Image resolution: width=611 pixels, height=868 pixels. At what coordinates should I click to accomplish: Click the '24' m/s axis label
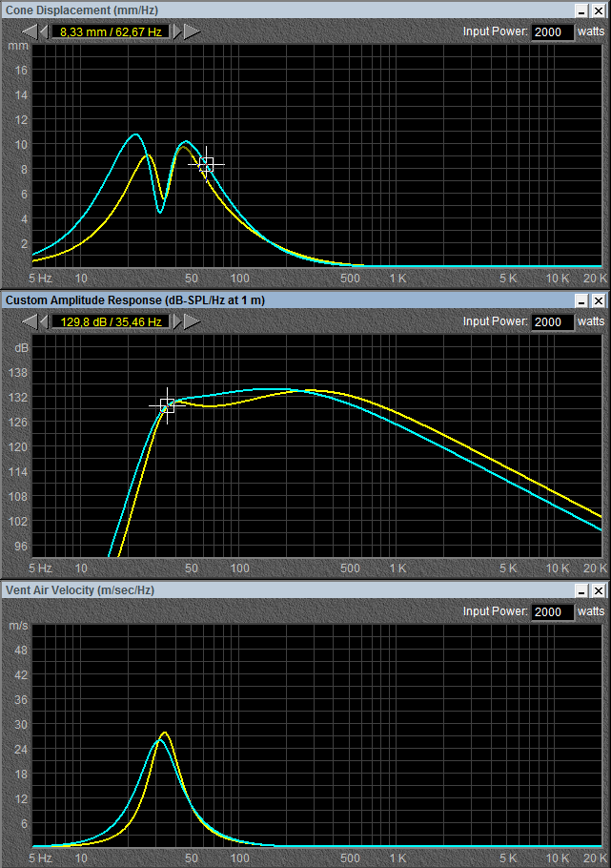click(x=21, y=749)
